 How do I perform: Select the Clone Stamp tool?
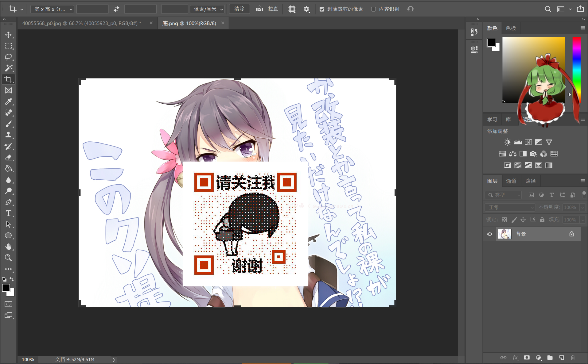[x=8, y=135]
